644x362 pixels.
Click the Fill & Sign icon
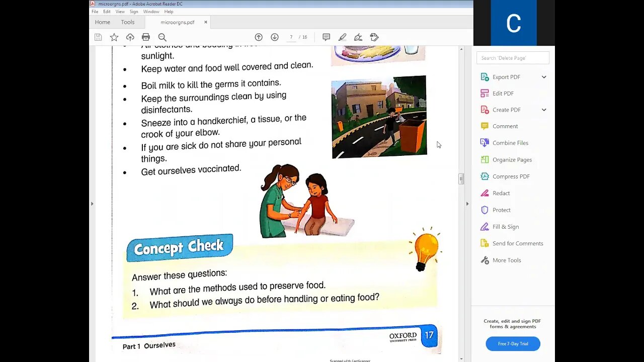coord(485,227)
